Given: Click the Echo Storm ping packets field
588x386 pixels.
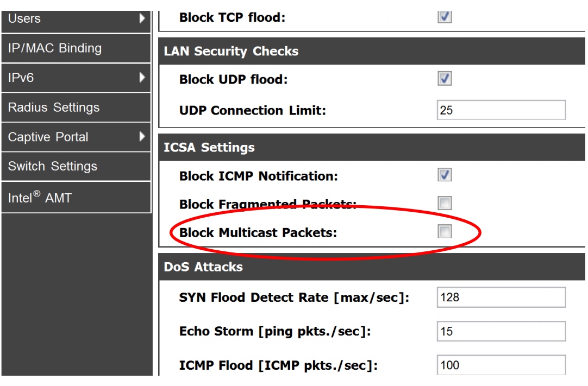Looking at the screenshot, I should (501, 331).
